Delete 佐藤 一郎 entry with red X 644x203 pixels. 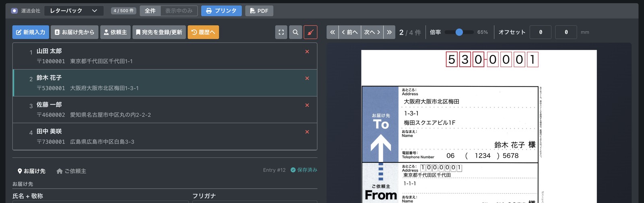(307, 105)
